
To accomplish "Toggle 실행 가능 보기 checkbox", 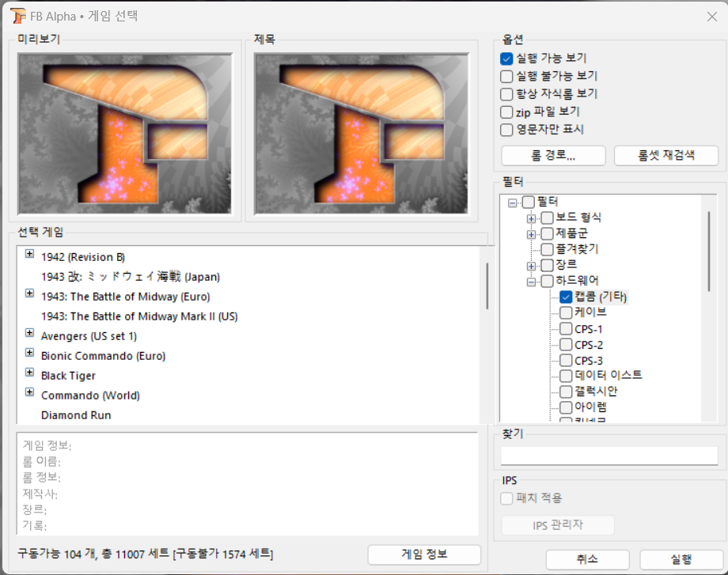I will click(506, 59).
